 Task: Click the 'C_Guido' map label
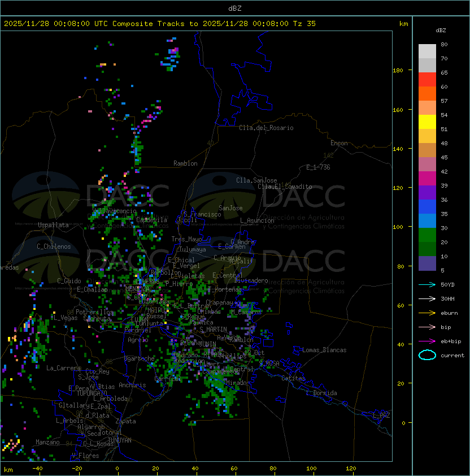(x=69, y=281)
